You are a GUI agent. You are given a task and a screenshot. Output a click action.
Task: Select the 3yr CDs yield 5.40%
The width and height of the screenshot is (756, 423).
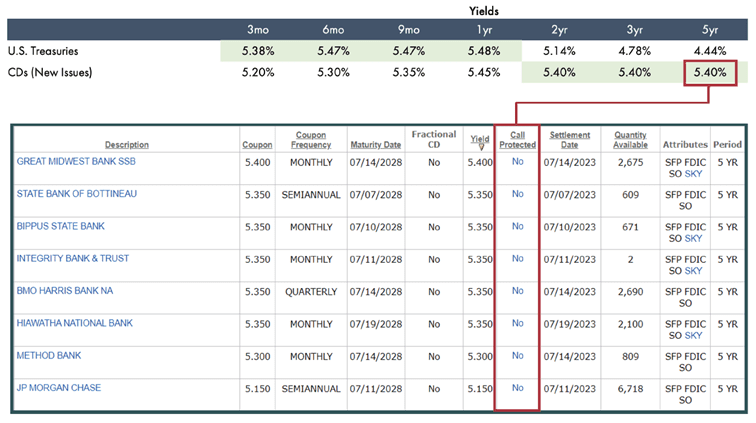[634, 73]
